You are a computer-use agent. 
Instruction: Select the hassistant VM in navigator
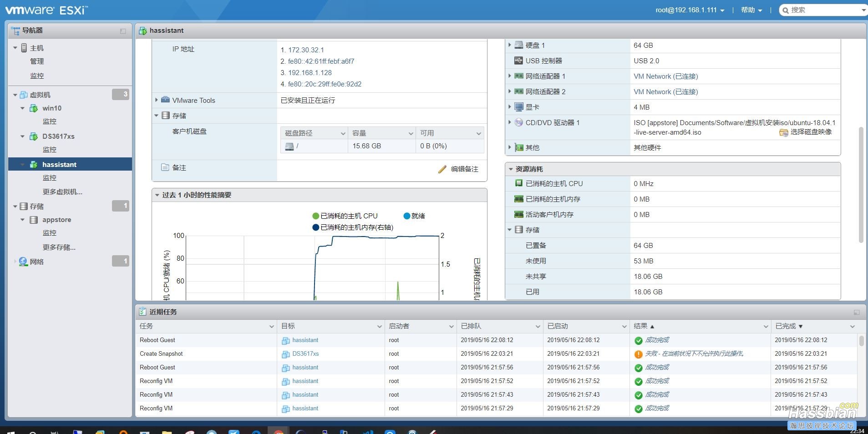[70, 165]
